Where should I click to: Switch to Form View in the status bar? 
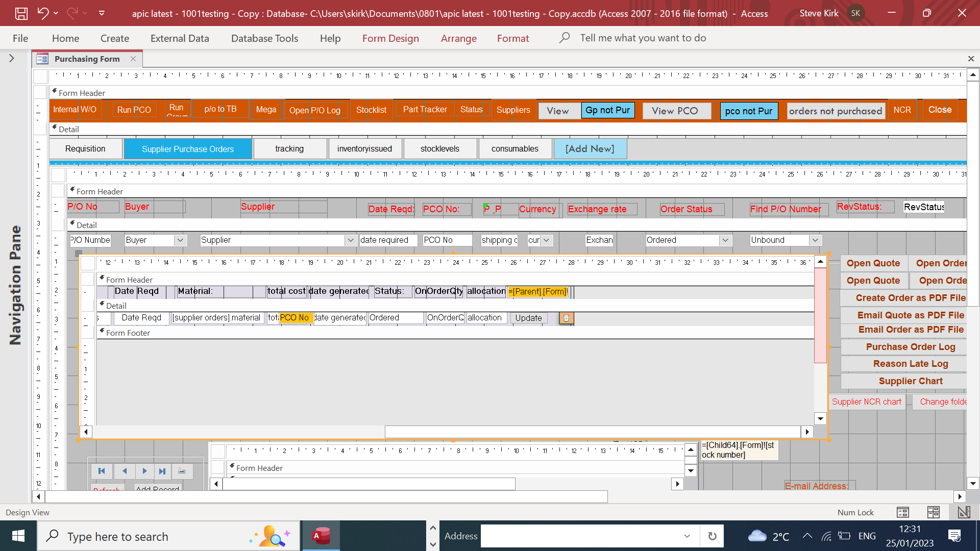point(902,512)
